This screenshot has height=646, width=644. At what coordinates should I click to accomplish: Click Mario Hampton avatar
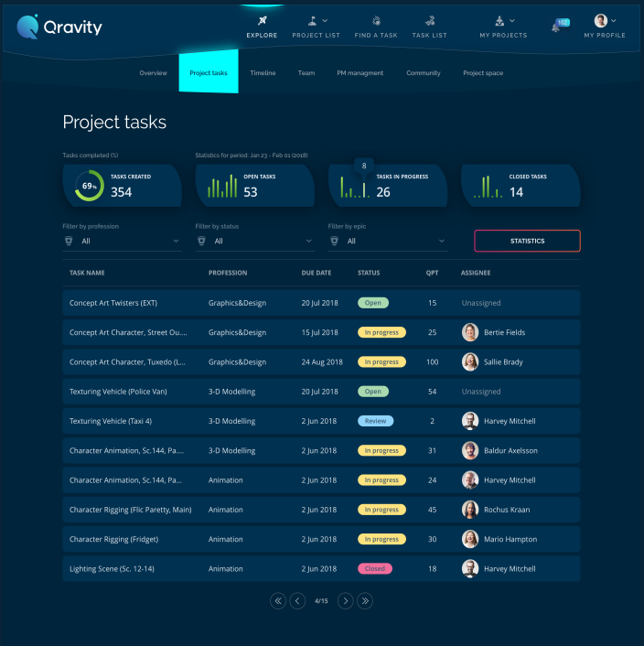click(x=470, y=539)
